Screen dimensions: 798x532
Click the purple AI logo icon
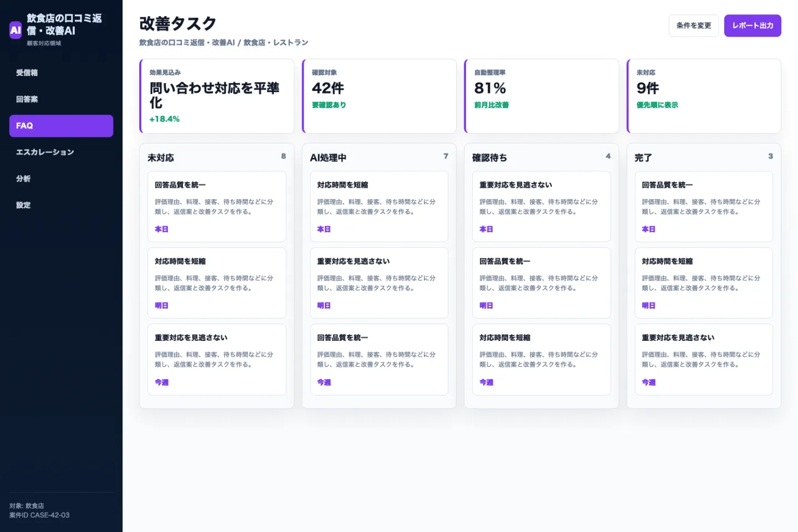(x=16, y=30)
